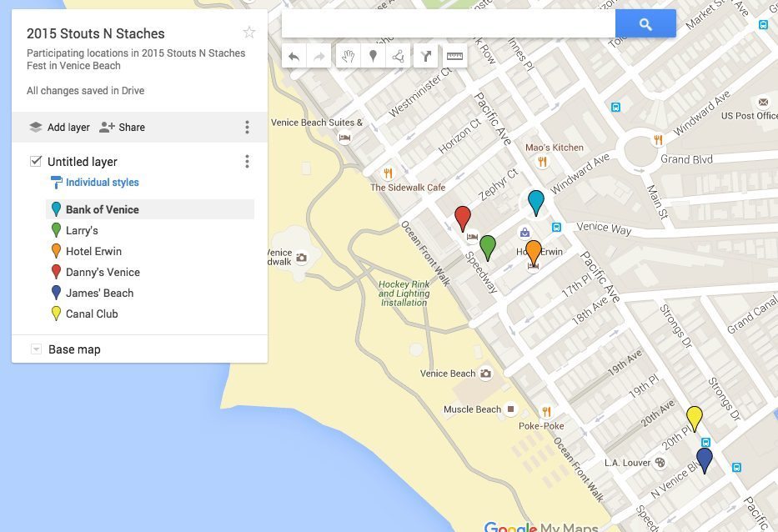Select the hand pan tool
The image size is (778, 532).
348,57
